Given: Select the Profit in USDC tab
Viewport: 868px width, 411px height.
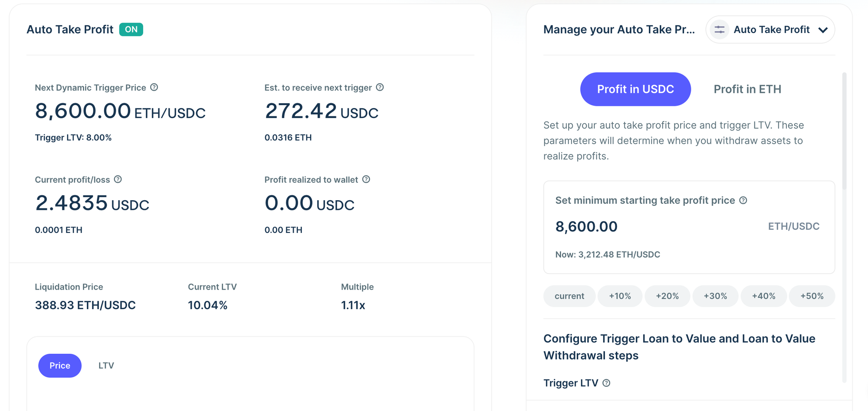Looking at the screenshot, I should [635, 89].
